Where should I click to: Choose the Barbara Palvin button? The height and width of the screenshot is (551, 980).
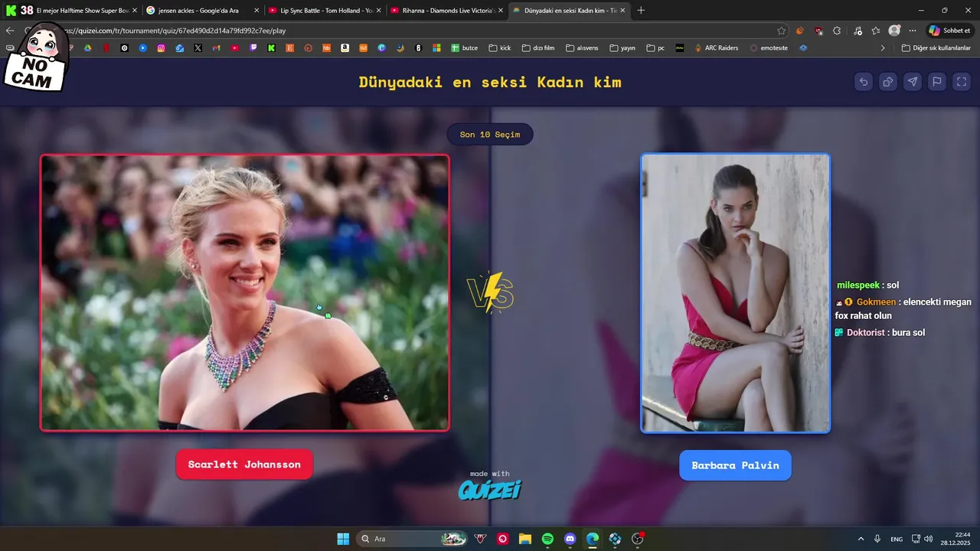[735, 465]
